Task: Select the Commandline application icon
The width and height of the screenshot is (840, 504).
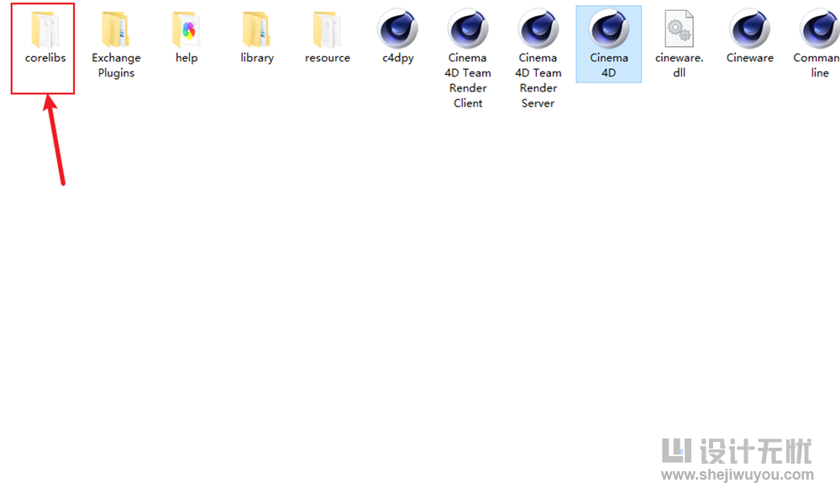Action: 820,29
